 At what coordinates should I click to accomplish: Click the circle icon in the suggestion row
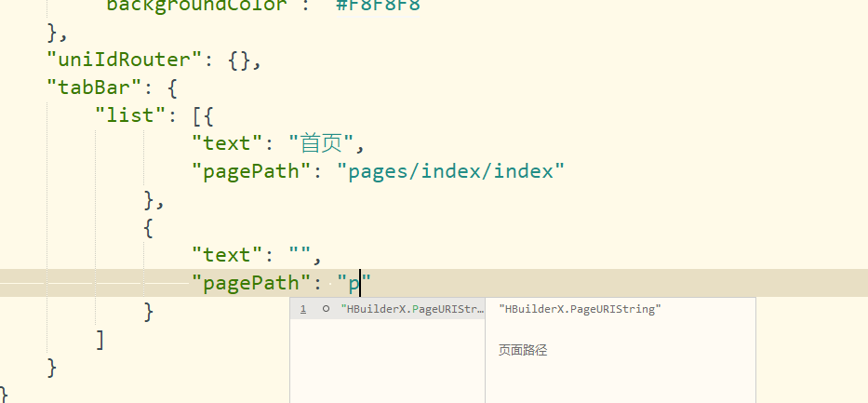[x=326, y=309]
